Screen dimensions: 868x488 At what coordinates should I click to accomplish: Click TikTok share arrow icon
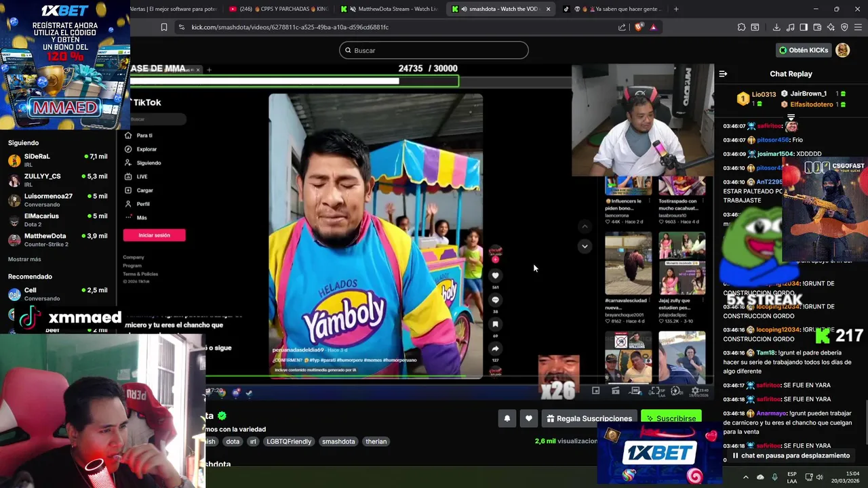(x=495, y=348)
